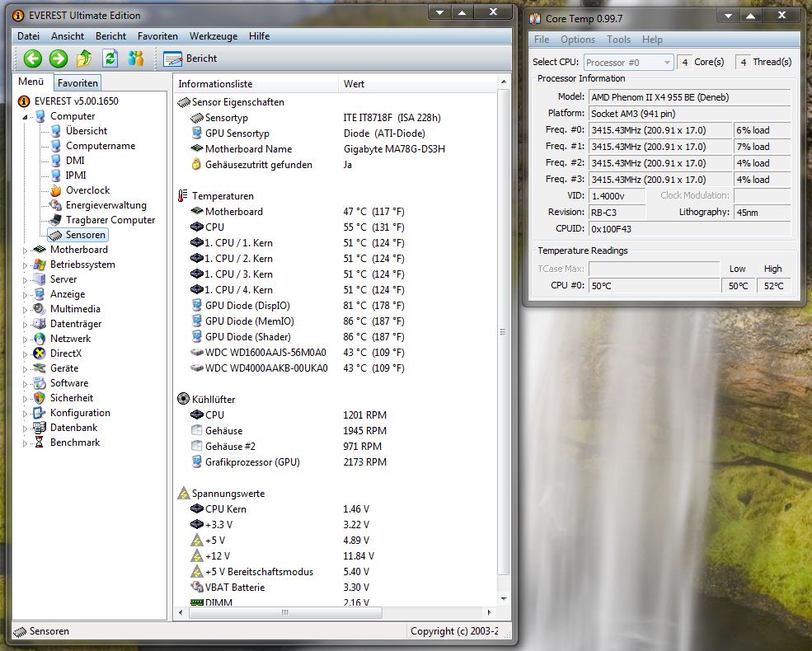The image size is (812, 651).
Task: Open the Favoriten menu in menu bar
Action: (x=157, y=35)
